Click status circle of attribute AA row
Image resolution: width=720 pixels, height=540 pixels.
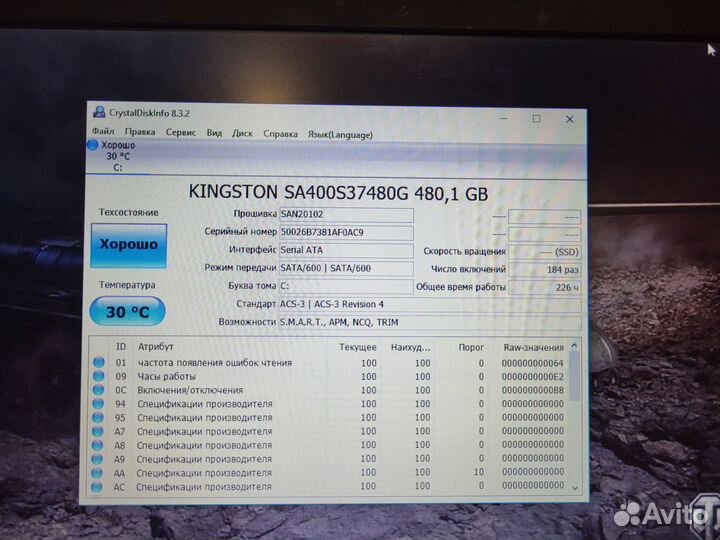tap(97, 472)
